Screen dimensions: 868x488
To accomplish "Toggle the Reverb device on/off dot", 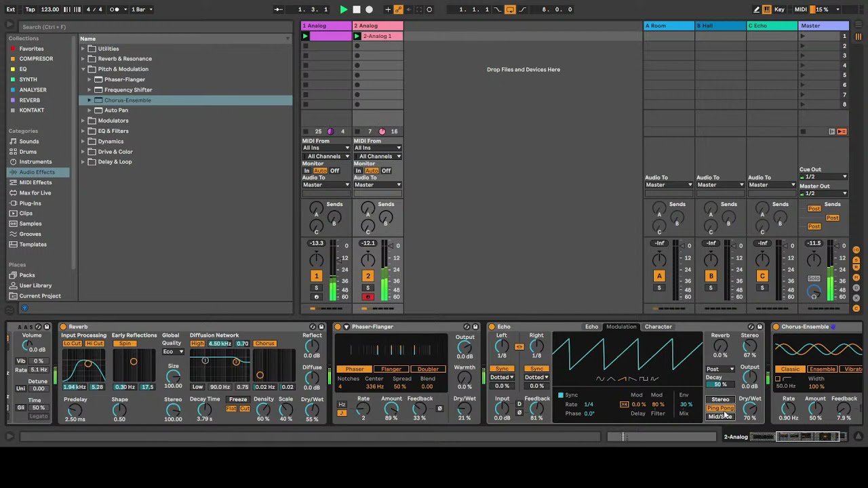I will pos(63,327).
